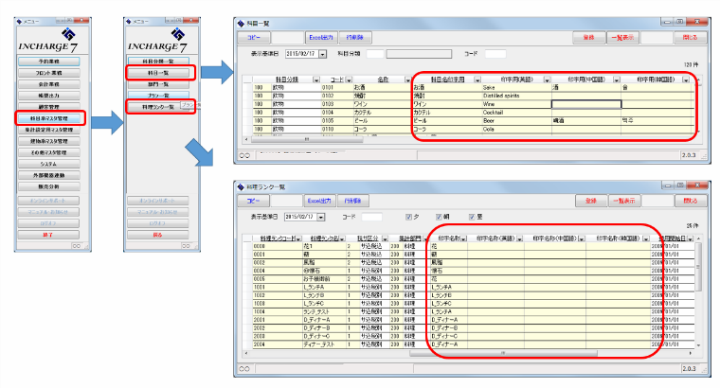Open the 名称 column filter dropdown in the 科目一覧 window

(x=407, y=80)
